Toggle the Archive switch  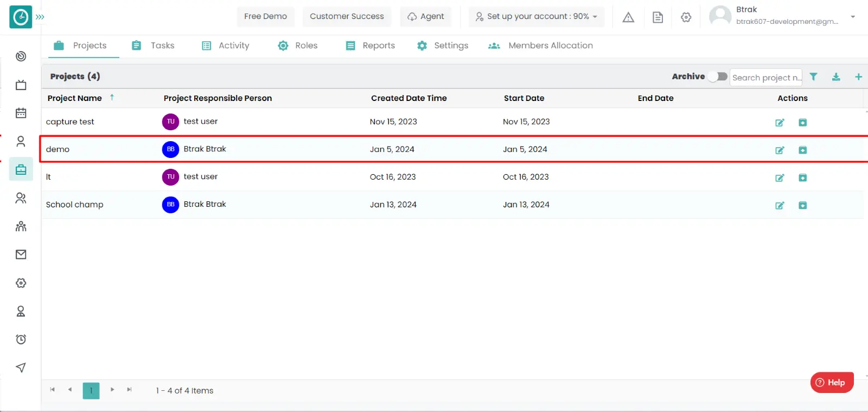pyautogui.click(x=718, y=77)
